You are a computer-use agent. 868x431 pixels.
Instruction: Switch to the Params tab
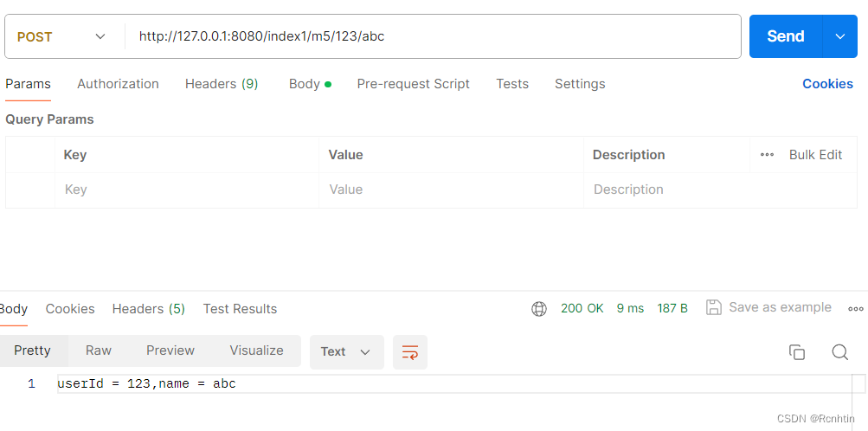(x=29, y=84)
